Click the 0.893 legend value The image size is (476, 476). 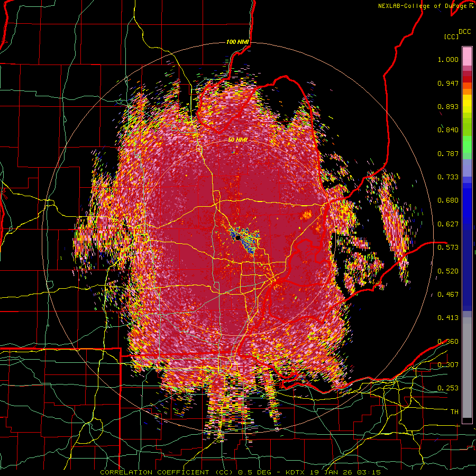click(x=448, y=106)
